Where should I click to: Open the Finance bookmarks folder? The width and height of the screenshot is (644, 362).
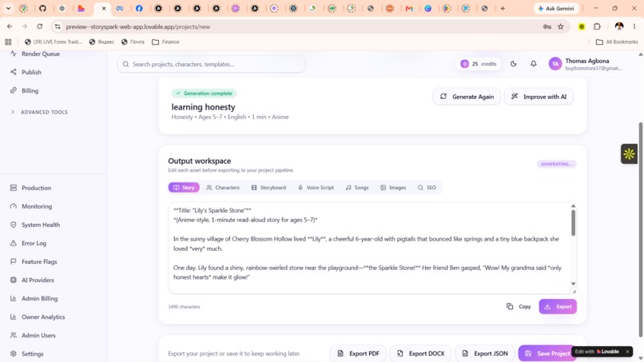[165, 42]
